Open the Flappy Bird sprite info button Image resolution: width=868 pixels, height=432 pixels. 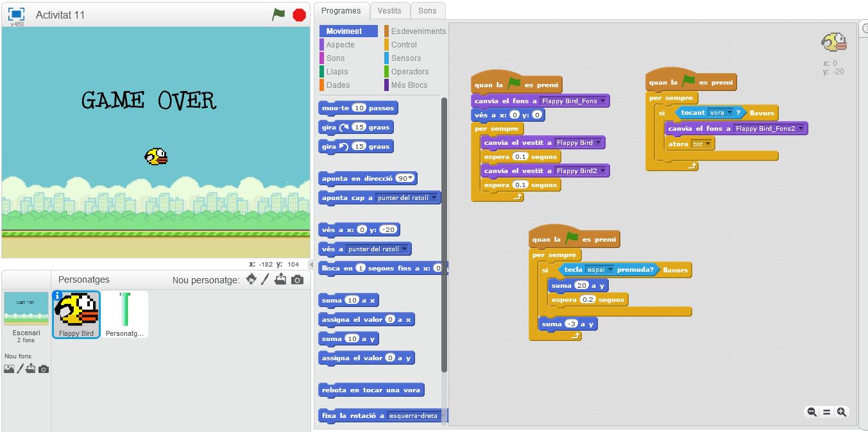58,295
